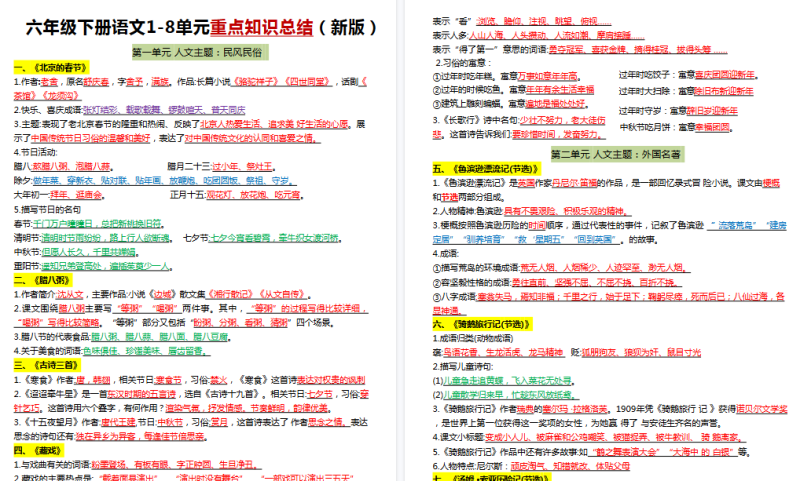Click the red 贬 idioms '狐朋狗友、狼狈为奸、鼠目寸光'
The image size is (800, 481).
point(641,352)
